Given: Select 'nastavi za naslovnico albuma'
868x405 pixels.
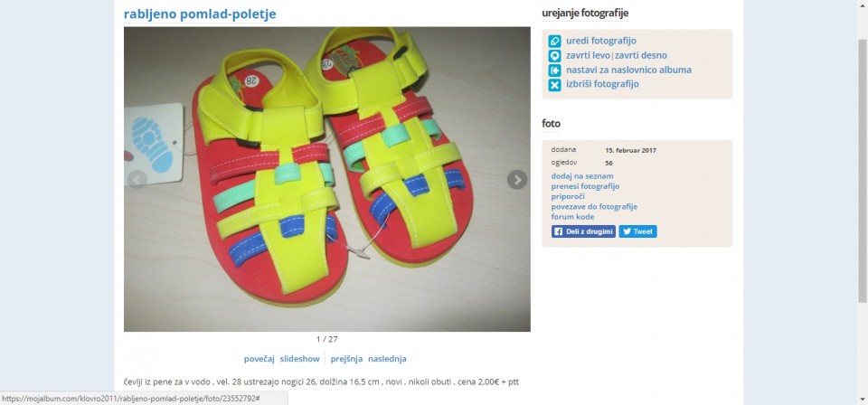Looking at the screenshot, I should 628,71.
